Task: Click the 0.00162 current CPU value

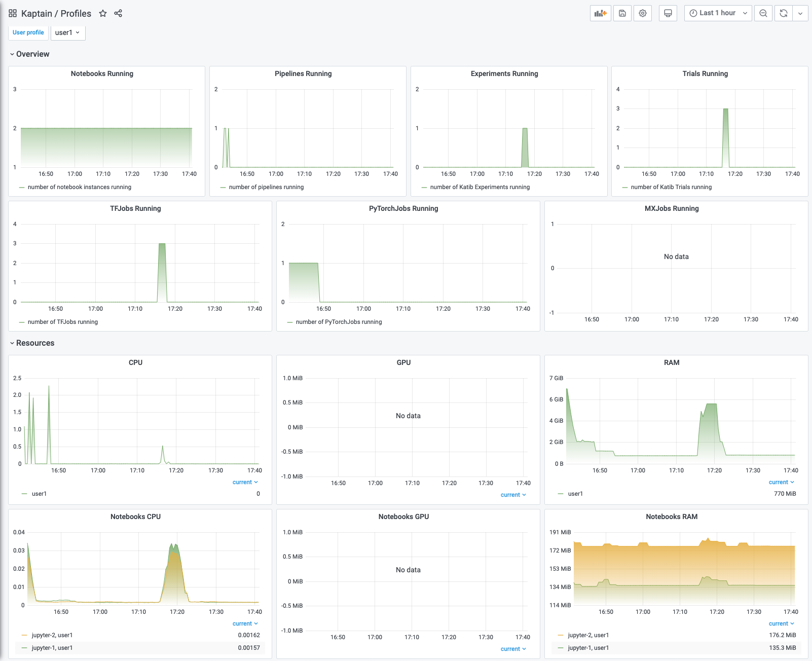Action: pyautogui.click(x=249, y=635)
